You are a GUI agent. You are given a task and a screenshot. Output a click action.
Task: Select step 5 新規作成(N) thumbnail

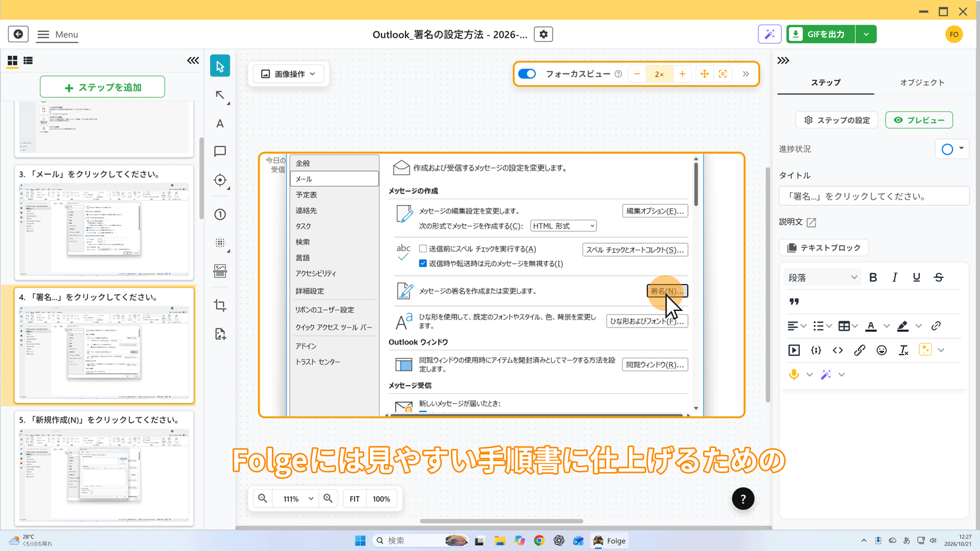104,468
